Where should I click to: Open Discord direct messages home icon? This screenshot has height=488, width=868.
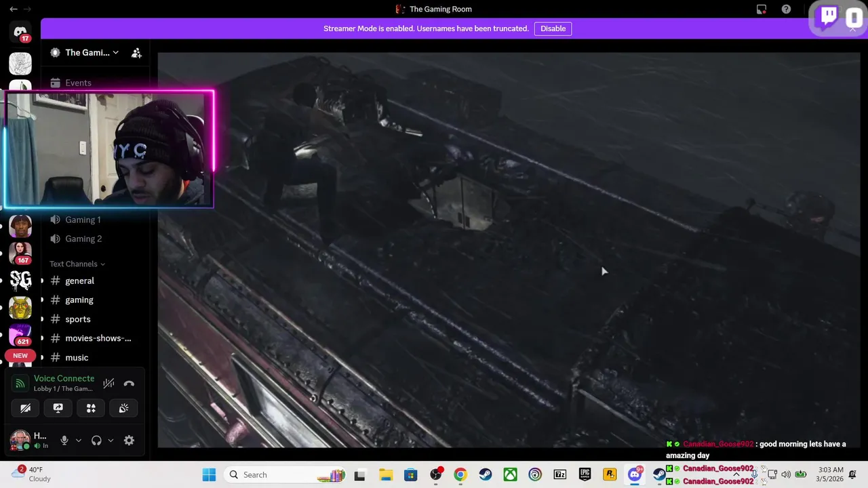tap(20, 32)
